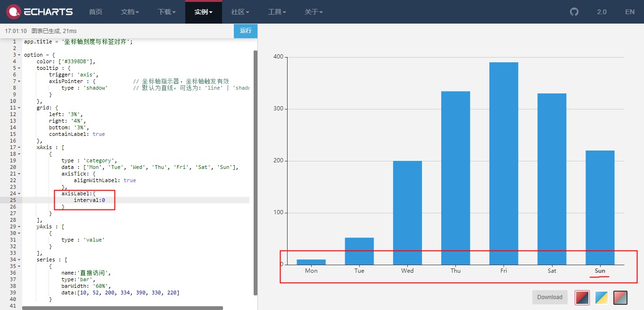Click the data array line 39
The image size is (644, 310).
(x=120, y=293)
